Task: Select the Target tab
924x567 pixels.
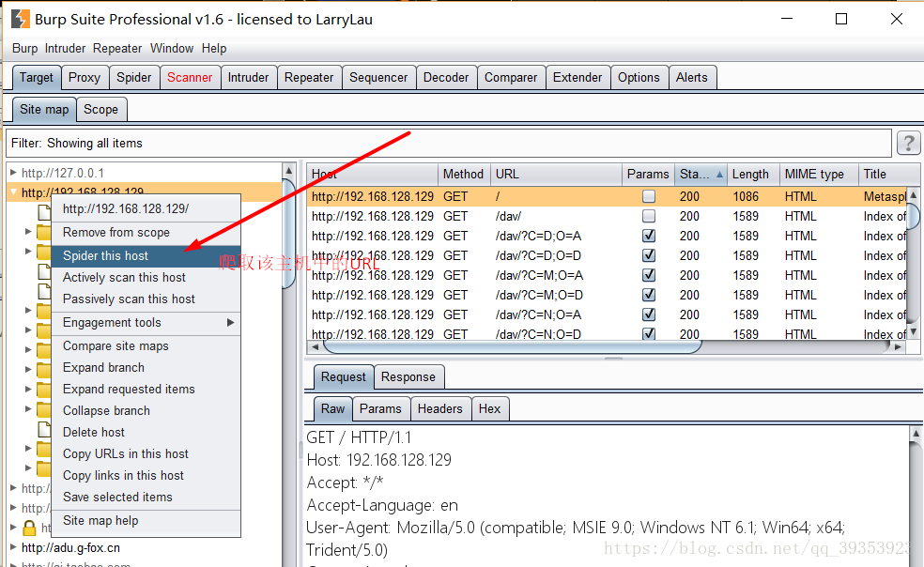Action: click(x=37, y=77)
